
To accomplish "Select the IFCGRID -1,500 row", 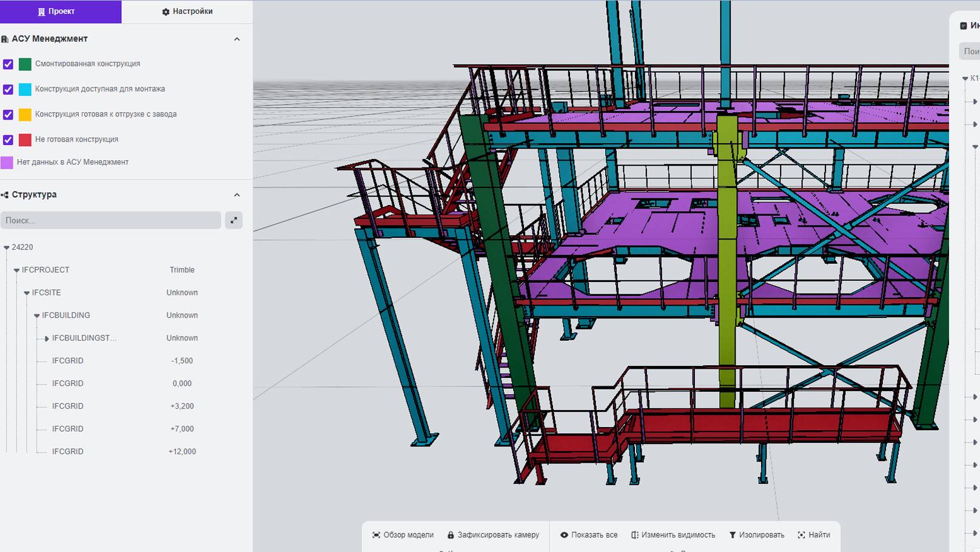I will tap(124, 361).
